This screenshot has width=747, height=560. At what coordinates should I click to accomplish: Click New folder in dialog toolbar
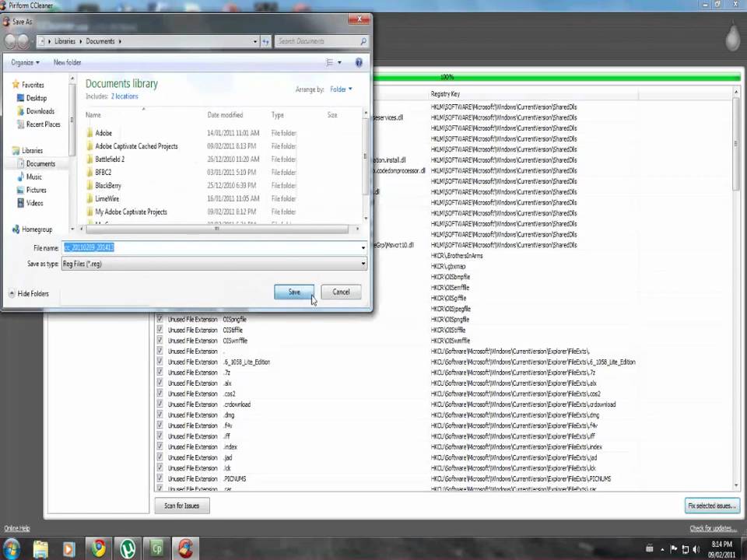point(67,62)
